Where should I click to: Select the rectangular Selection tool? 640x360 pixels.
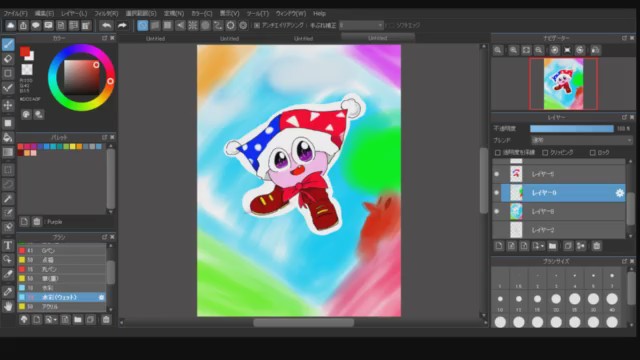[x=8, y=170]
